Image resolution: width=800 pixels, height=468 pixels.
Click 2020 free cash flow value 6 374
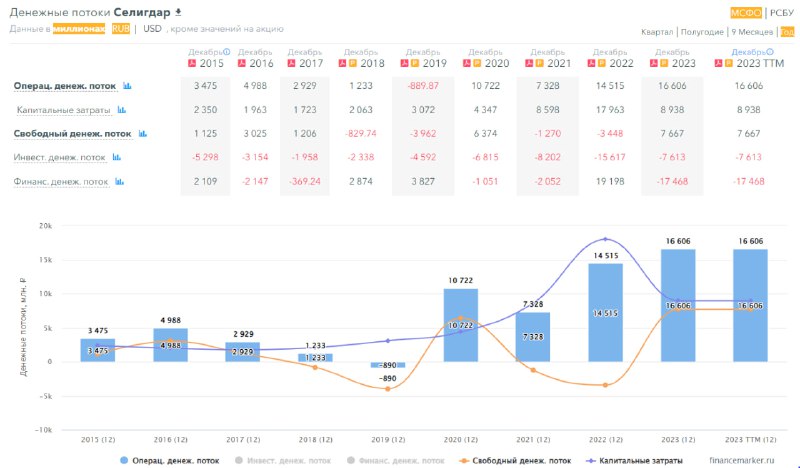tap(485, 134)
